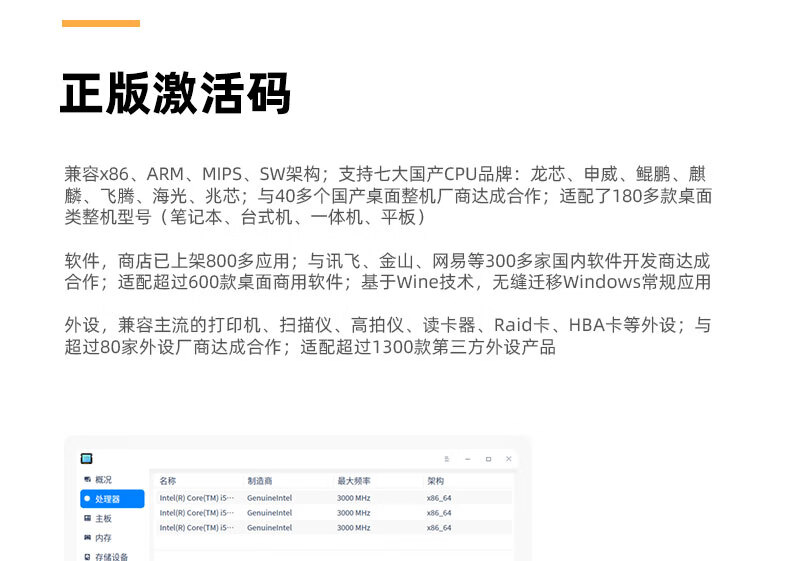Maximize the device manager window

pyautogui.click(x=488, y=459)
